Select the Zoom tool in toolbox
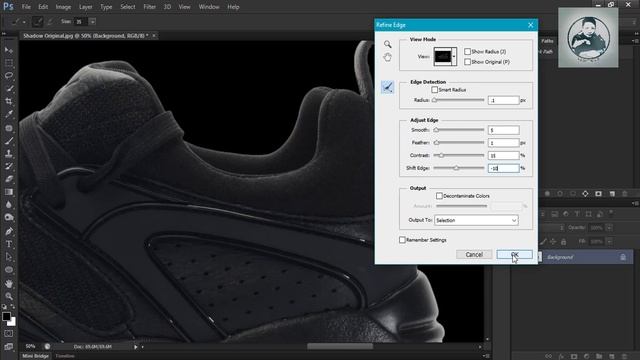 click(9, 296)
